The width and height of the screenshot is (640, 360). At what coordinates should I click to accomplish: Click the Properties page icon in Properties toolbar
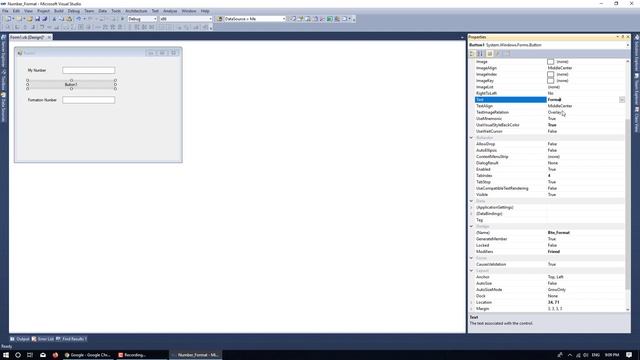tap(489, 53)
